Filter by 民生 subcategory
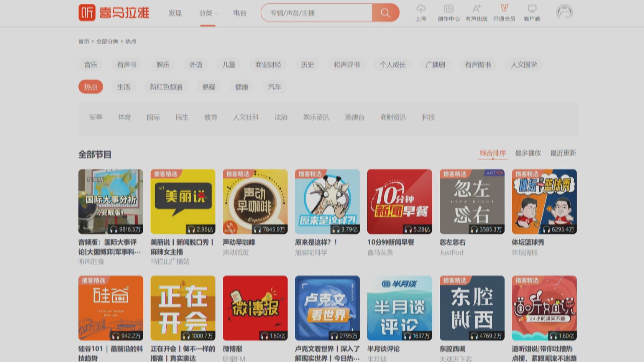This screenshot has width=644, height=362. click(182, 117)
